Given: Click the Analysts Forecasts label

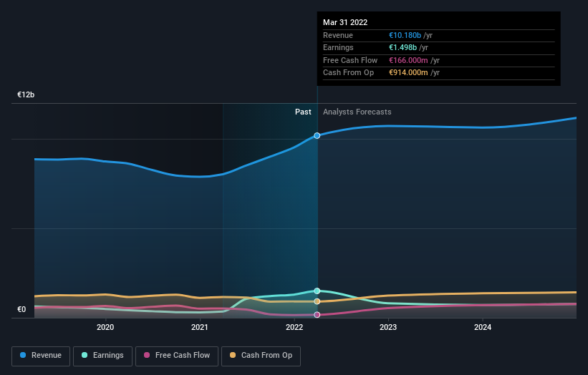Looking at the screenshot, I should 357,112.
